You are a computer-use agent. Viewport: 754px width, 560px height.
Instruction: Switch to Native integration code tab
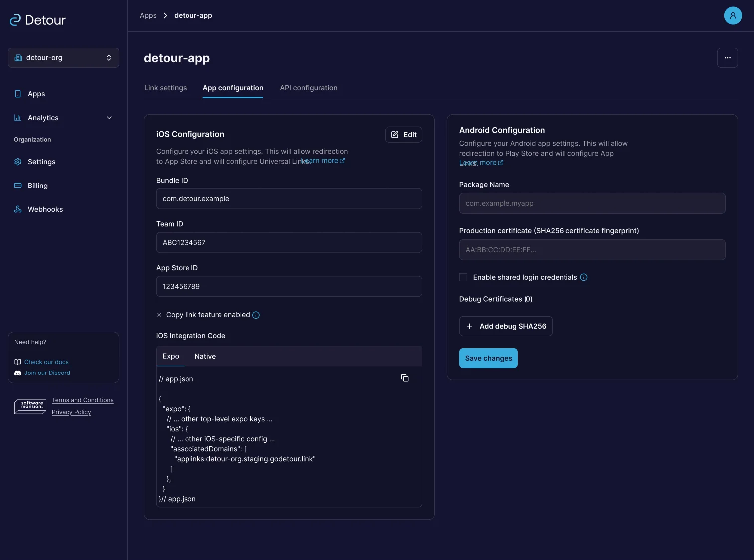205,356
